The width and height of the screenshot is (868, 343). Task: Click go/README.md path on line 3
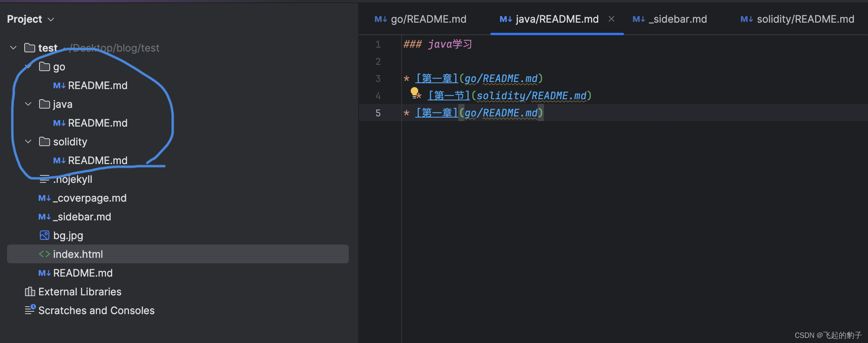pos(501,79)
